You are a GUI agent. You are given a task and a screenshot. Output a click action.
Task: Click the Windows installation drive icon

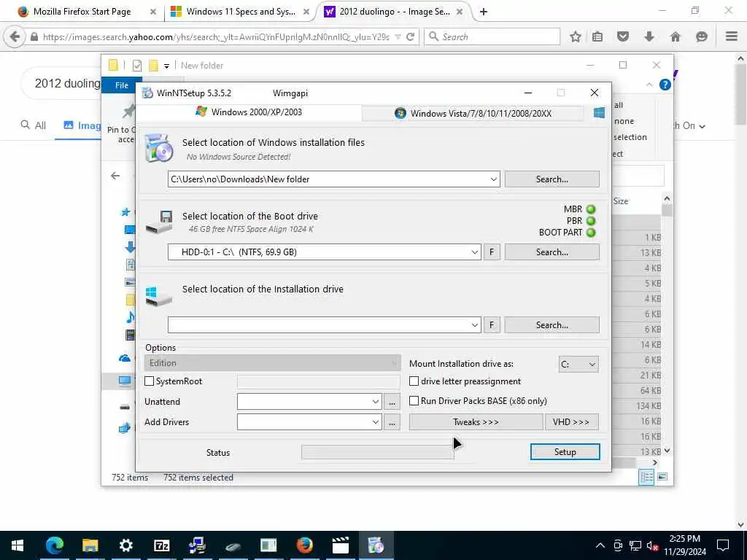pyautogui.click(x=158, y=296)
